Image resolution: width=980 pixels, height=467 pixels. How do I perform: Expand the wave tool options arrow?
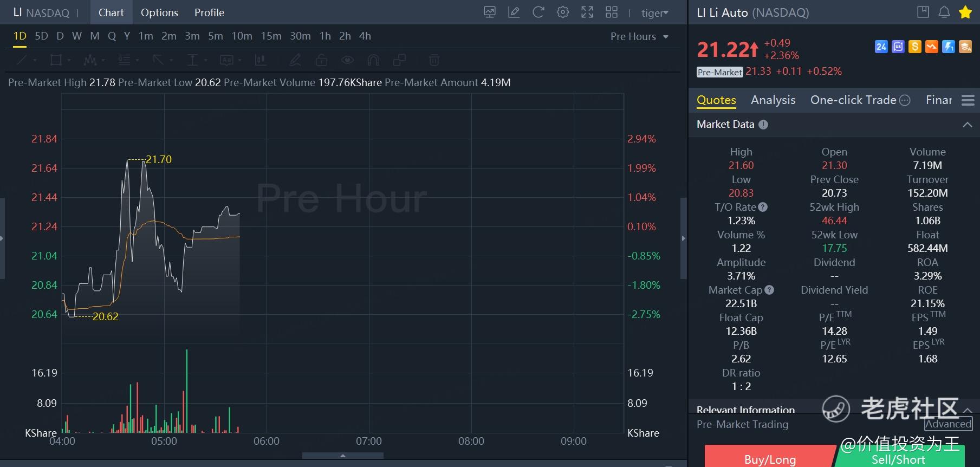pos(103,60)
